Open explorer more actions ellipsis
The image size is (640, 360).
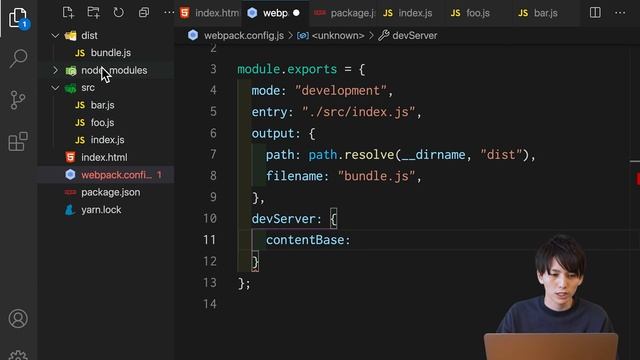[x=169, y=13]
